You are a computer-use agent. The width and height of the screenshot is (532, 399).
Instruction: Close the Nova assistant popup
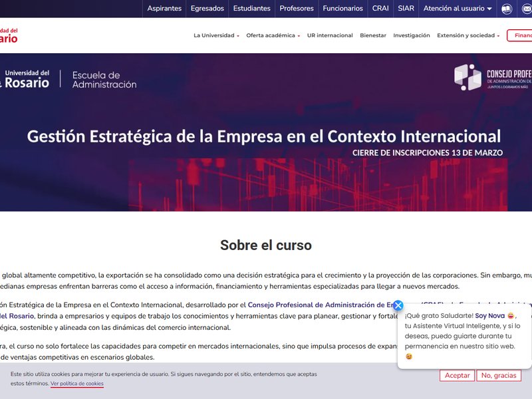point(398,305)
